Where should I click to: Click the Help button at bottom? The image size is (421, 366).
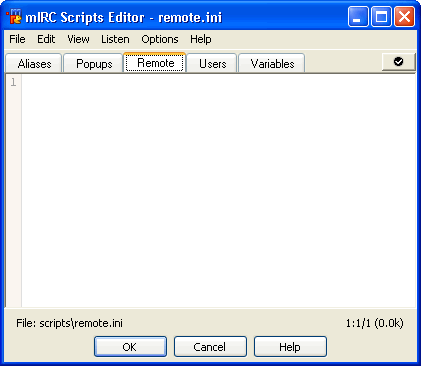[x=290, y=347]
